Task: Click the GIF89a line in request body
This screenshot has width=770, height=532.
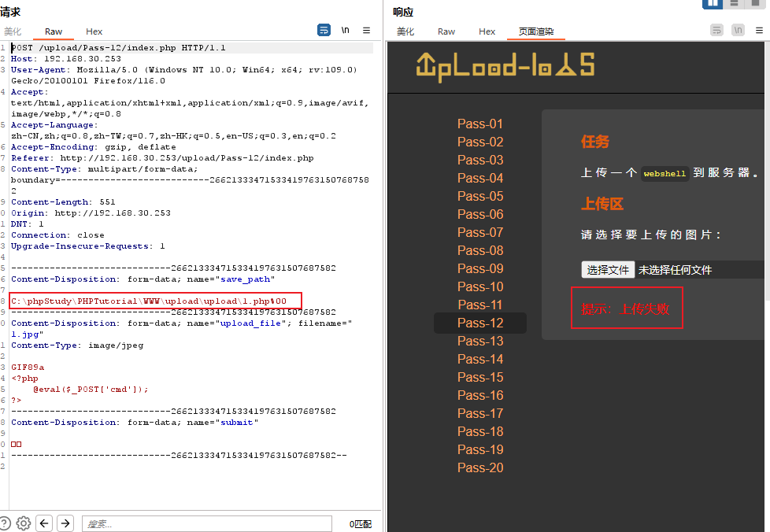Action: coord(28,367)
